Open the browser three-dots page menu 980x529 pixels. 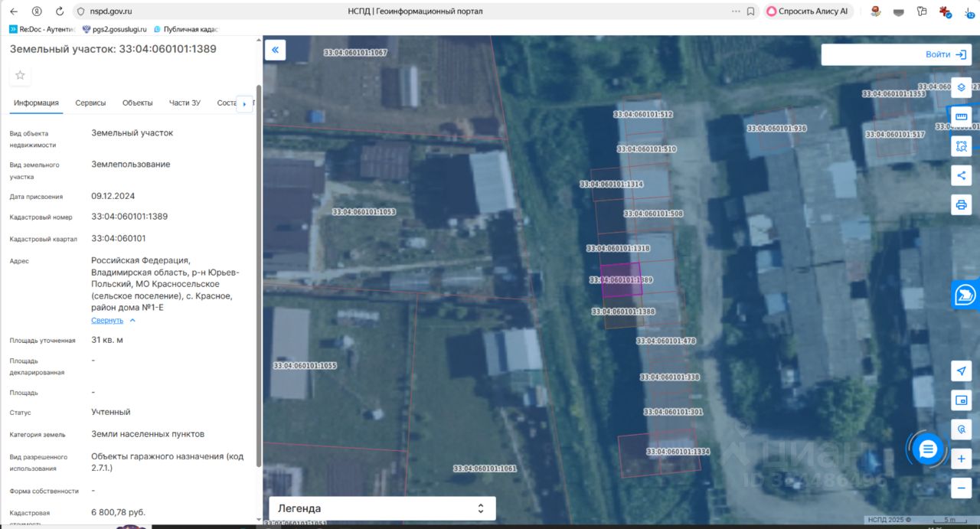(736, 11)
